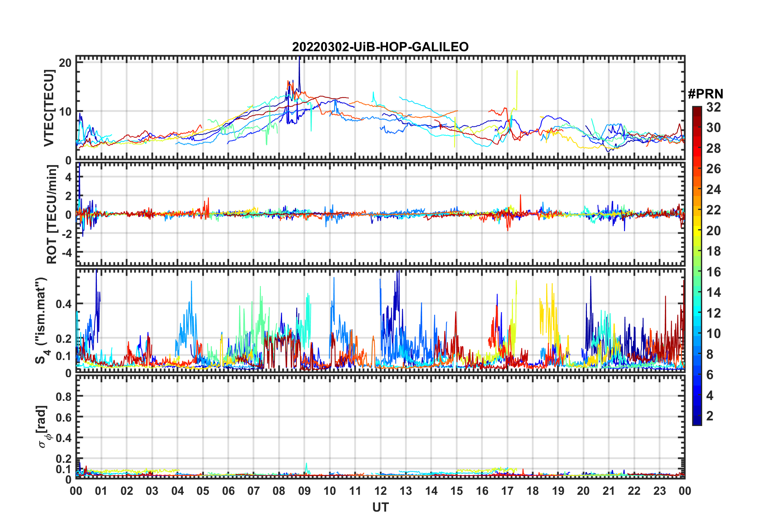Click the -4 tick label on the ROT axis
The image size is (761, 532).
point(65,253)
